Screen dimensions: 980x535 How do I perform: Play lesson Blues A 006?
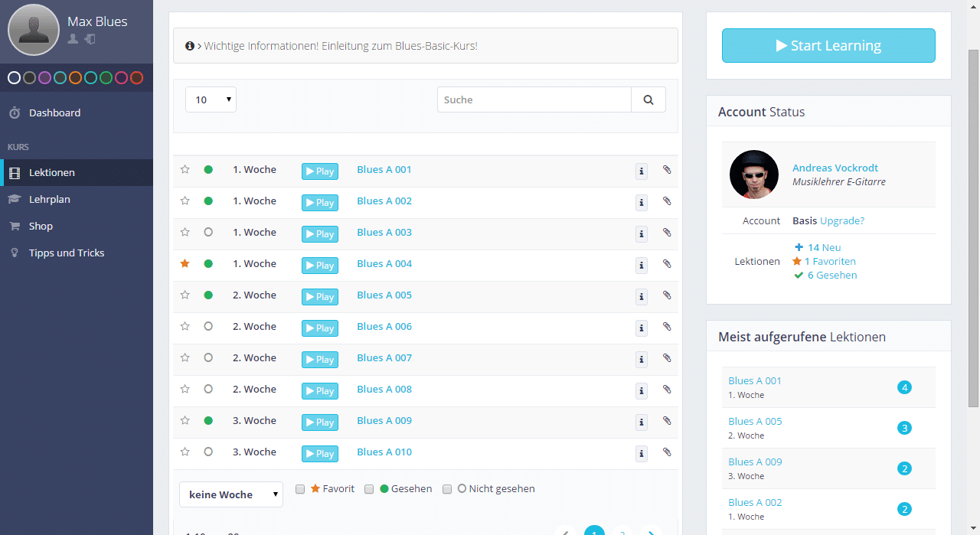320,328
